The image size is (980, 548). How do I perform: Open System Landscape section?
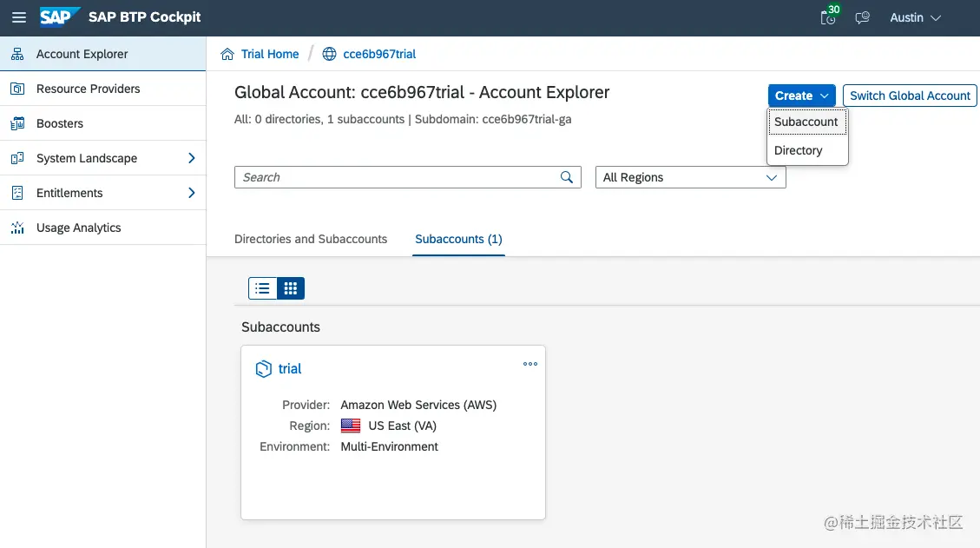point(103,158)
